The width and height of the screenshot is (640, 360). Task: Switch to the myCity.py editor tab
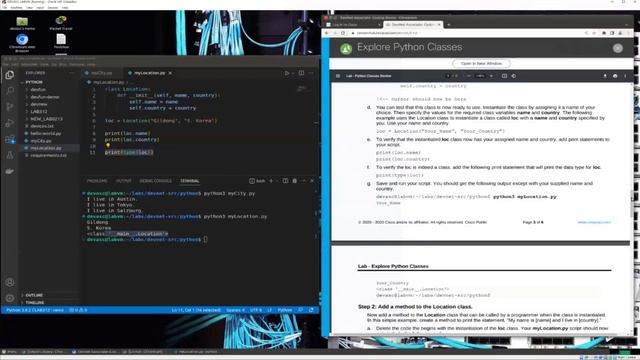click(x=101, y=73)
